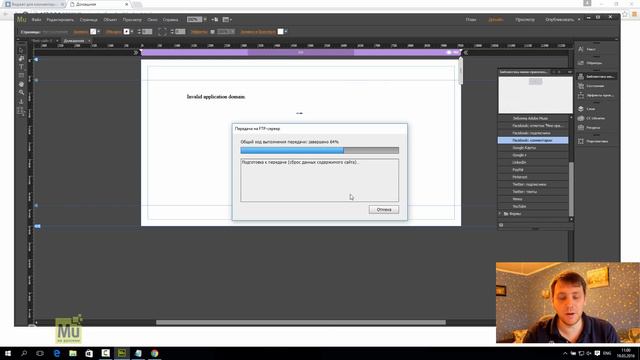Click the fill color swatch

93,31
